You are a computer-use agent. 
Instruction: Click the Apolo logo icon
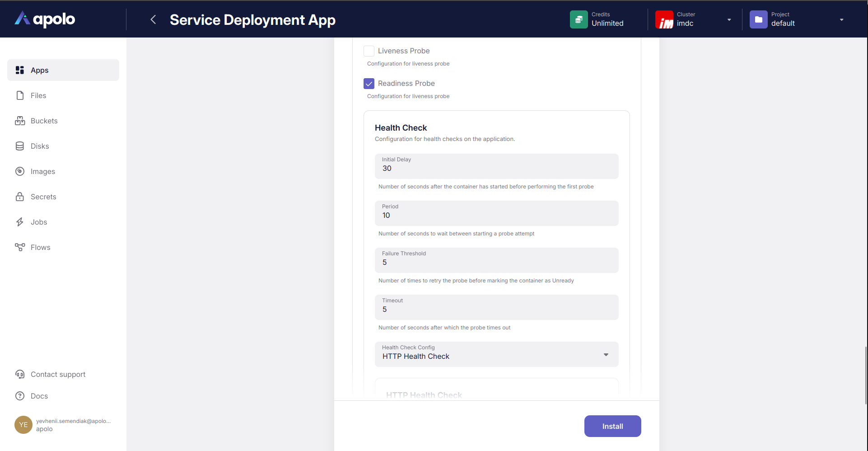coord(22,19)
